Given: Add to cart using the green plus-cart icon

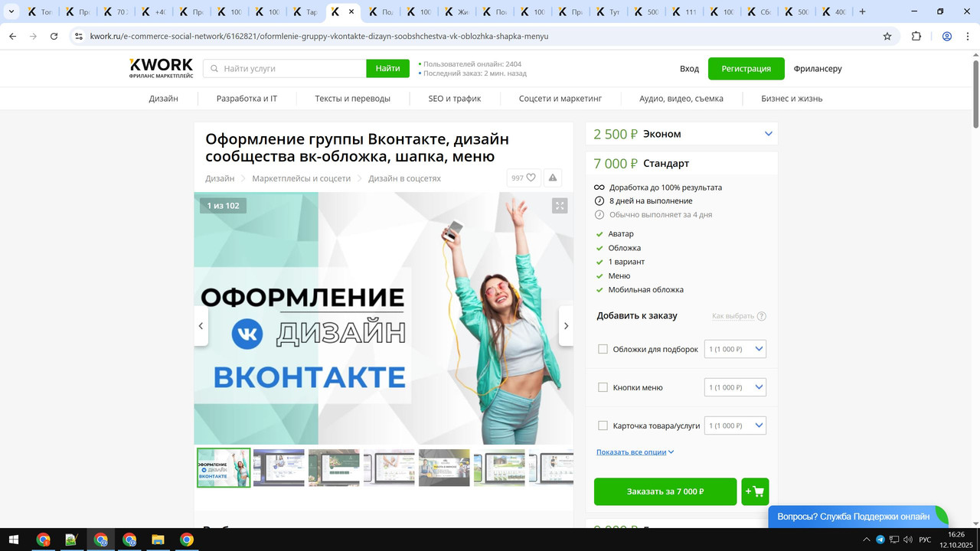Looking at the screenshot, I should point(755,491).
